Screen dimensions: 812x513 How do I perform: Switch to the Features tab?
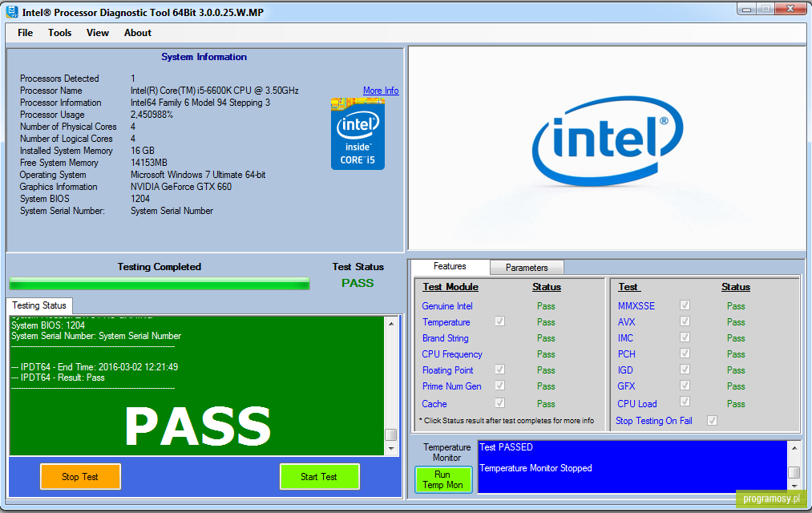click(450, 267)
